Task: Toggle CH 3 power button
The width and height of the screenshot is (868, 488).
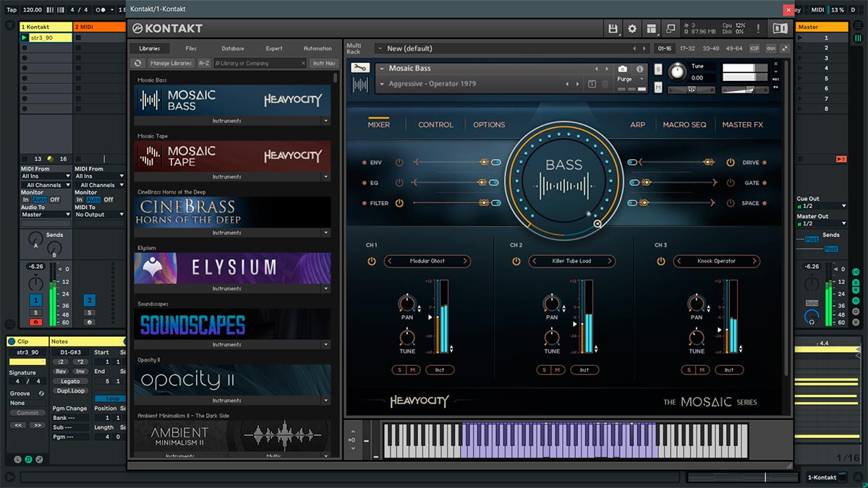Action: click(661, 261)
